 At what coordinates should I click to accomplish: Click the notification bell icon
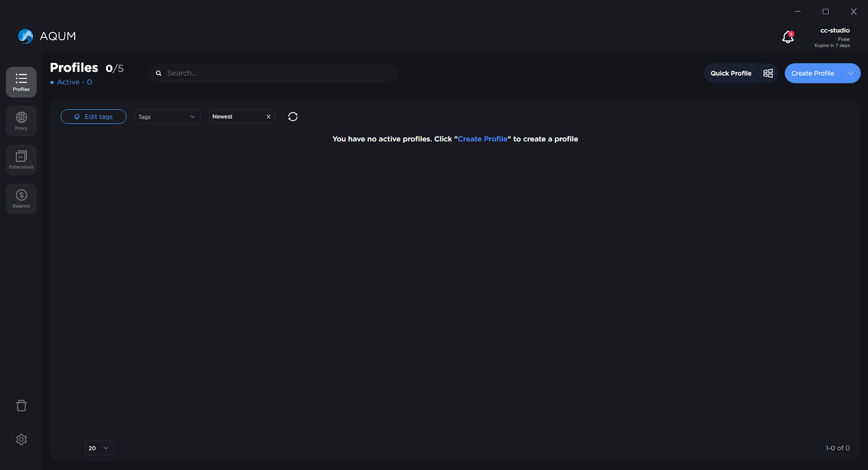pos(788,37)
